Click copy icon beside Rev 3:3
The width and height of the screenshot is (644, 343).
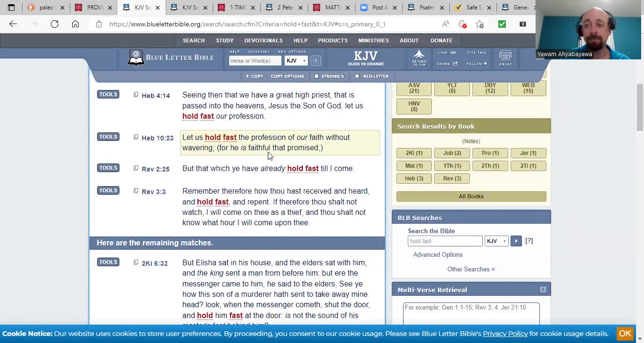[x=136, y=191]
